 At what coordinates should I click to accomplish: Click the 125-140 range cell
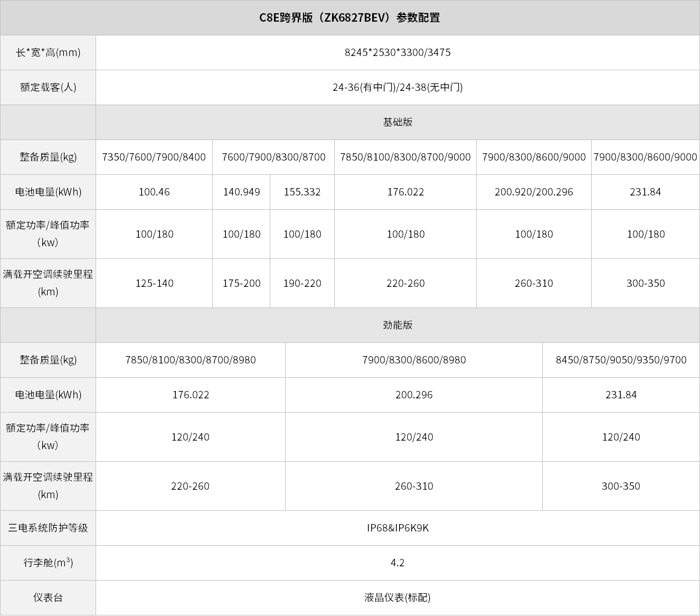point(154,283)
